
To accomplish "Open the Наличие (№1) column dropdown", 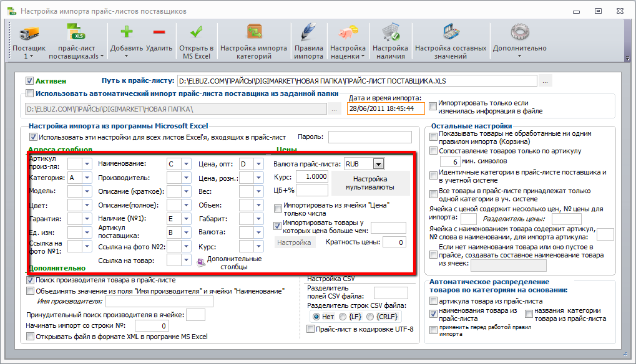I will (x=186, y=218).
